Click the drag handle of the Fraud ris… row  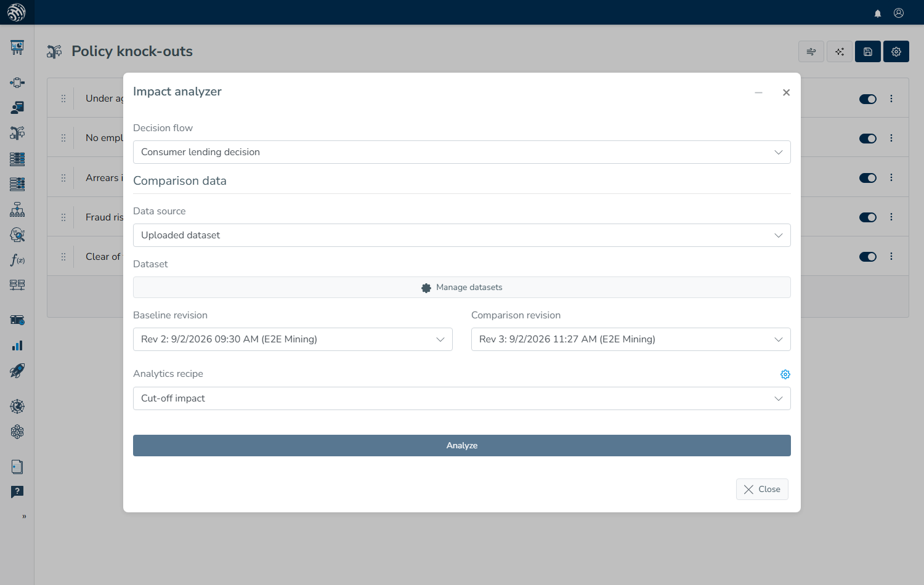(x=63, y=217)
